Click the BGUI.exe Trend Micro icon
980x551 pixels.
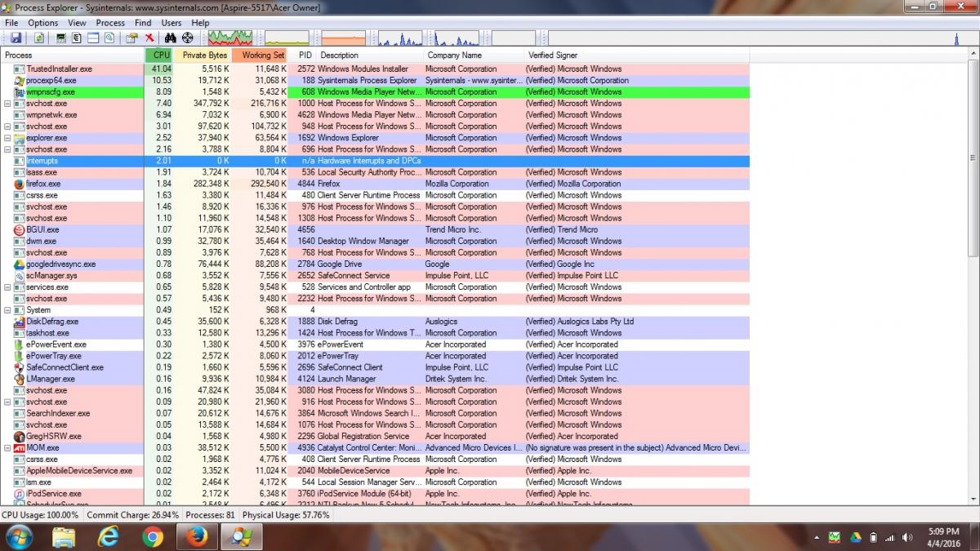click(20, 229)
